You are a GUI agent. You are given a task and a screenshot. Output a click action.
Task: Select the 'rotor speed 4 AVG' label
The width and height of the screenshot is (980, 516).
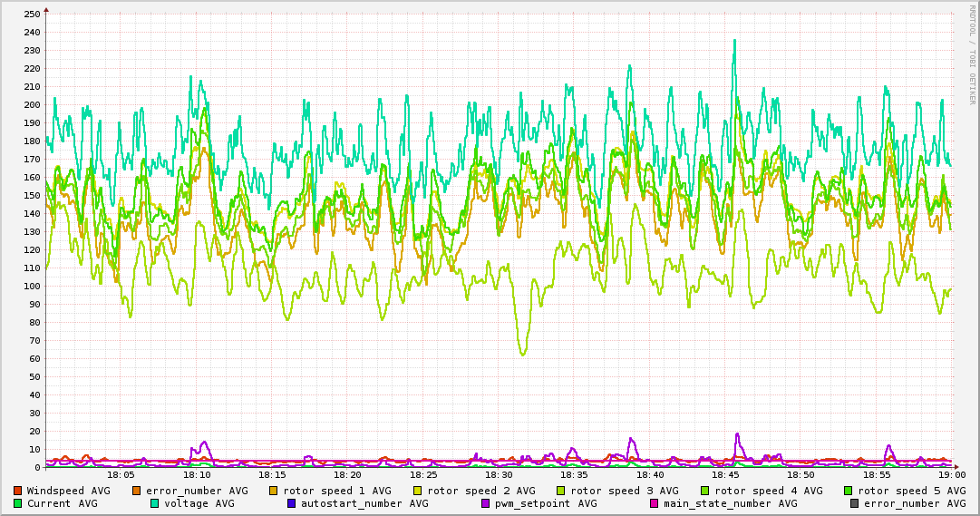click(x=769, y=491)
